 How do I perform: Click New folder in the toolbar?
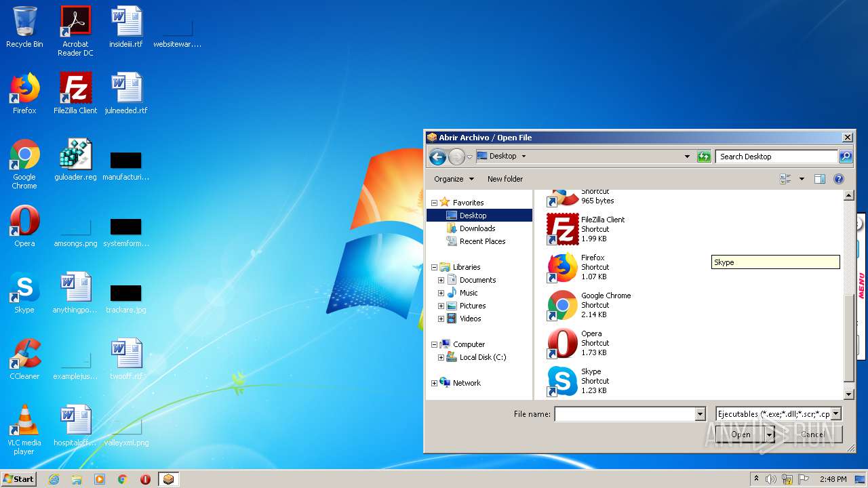[505, 179]
